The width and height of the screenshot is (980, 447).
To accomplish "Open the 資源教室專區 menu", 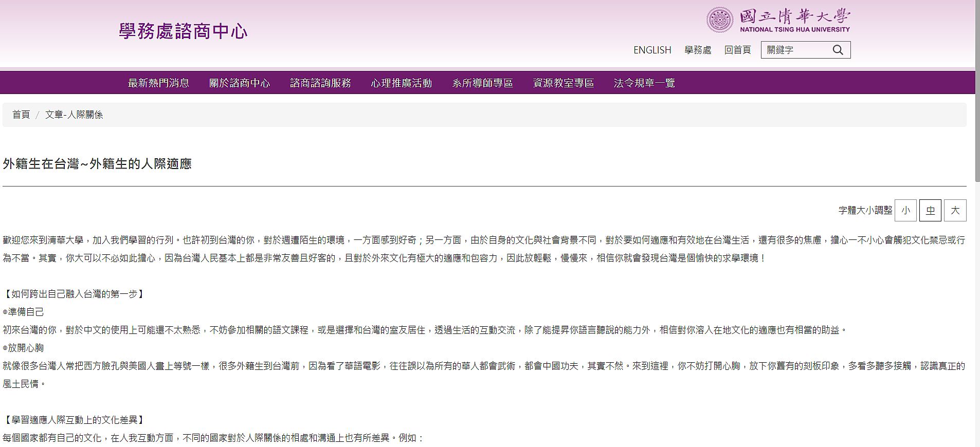I will [x=563, y=83].
